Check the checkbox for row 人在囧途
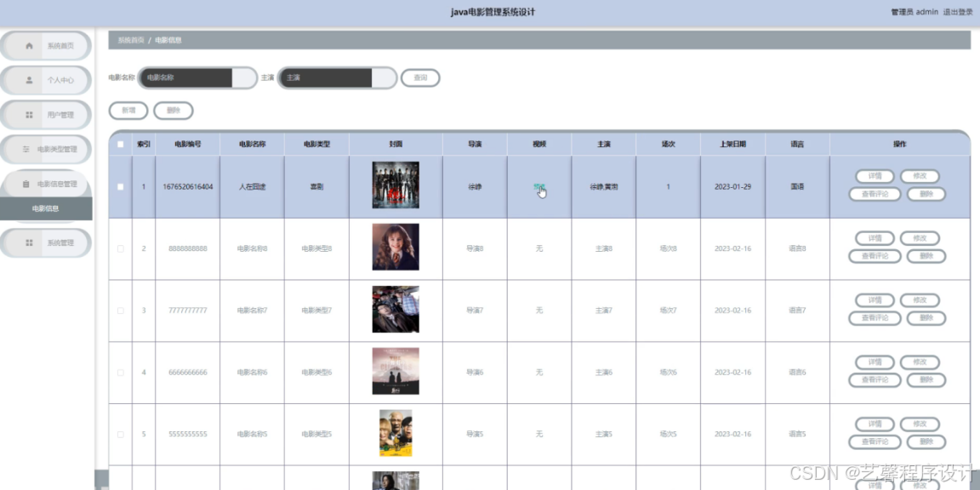 tap(121, 187)
